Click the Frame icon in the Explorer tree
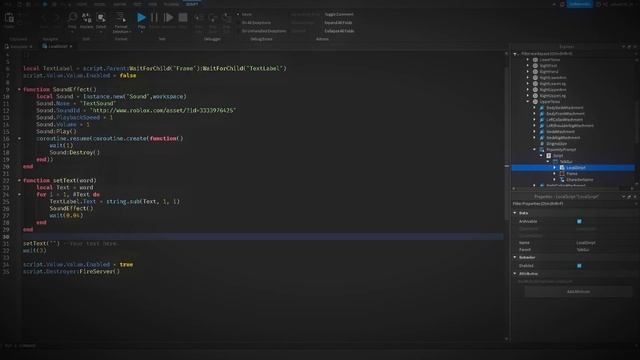 pyautogui.click(x=562, y=173)
